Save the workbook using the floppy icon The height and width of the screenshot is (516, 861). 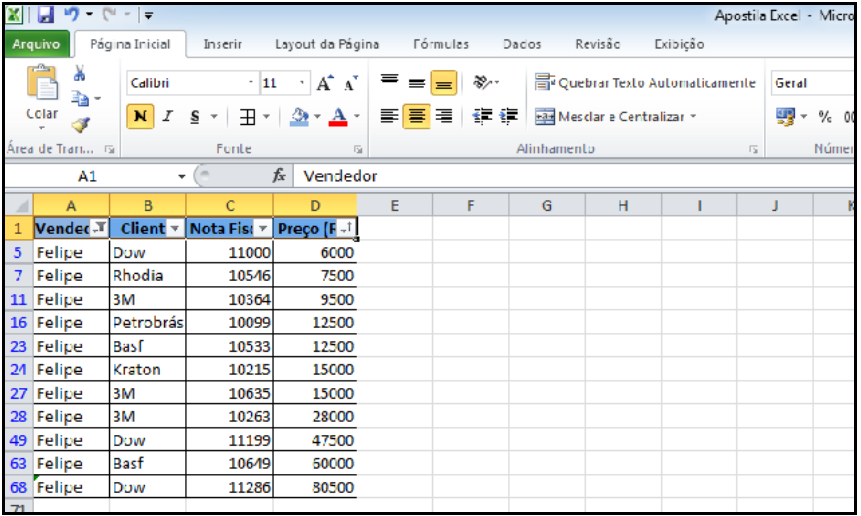46,16
